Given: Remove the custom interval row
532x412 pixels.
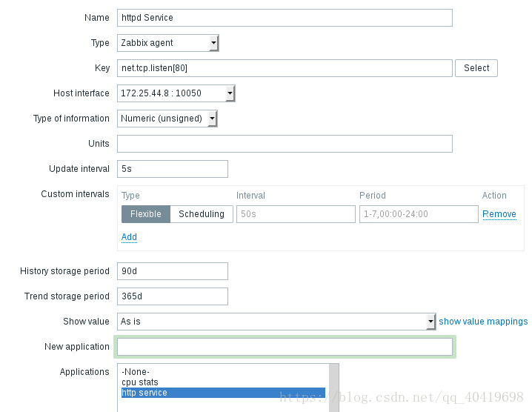Looking at the screenshot, I should pyautogui.click(x=499, y=214).
